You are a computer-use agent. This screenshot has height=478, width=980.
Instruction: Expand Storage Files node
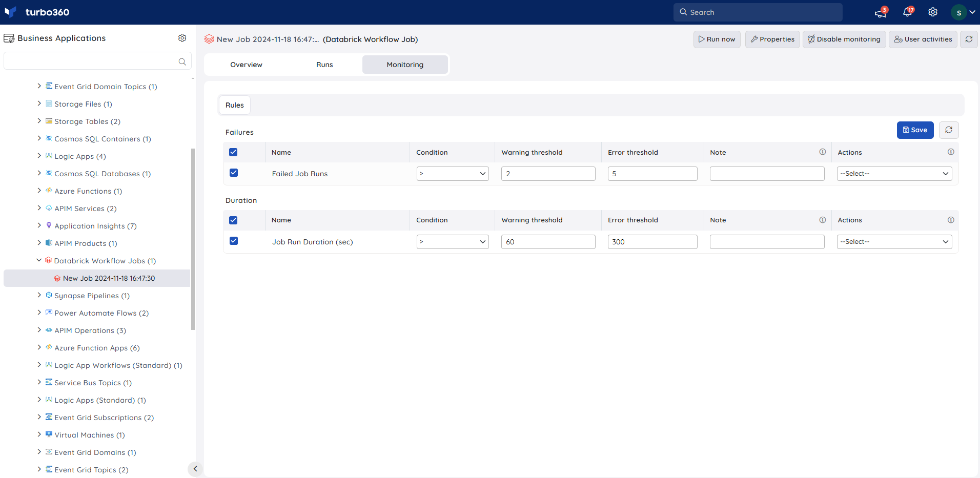39,103
